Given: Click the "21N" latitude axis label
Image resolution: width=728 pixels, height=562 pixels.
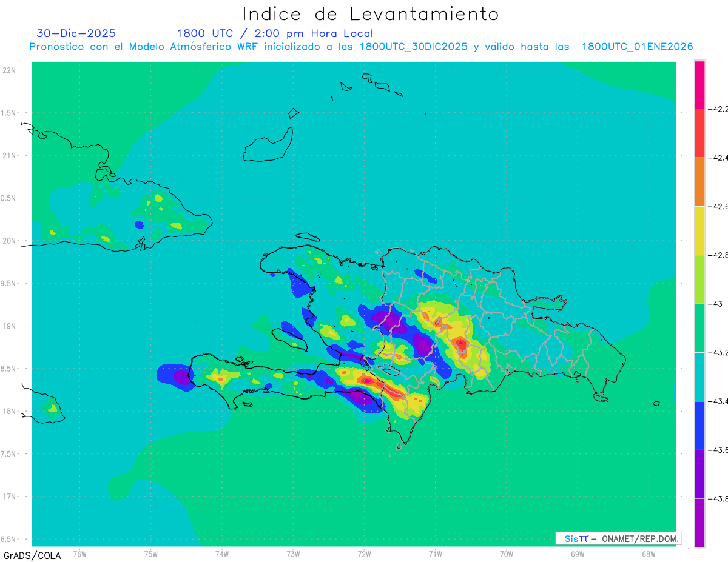Looking at the screenshot, I should coord(9,155).
